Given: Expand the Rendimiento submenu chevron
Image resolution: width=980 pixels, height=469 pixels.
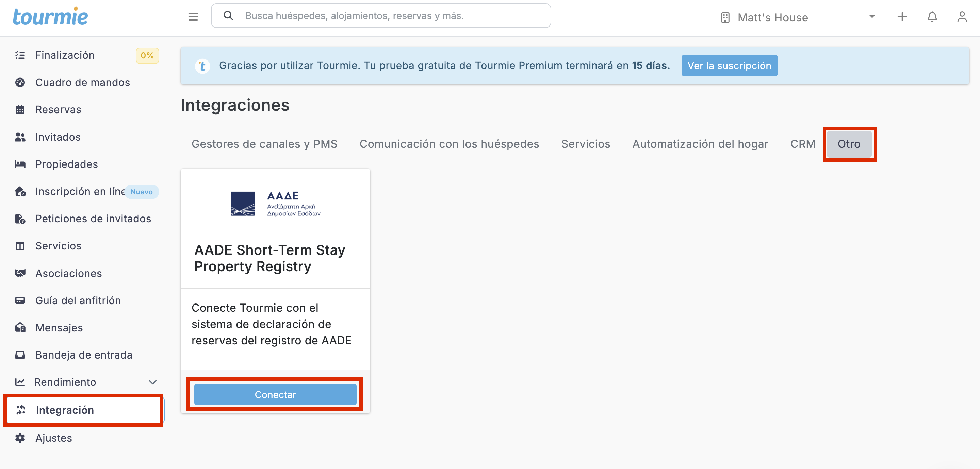Looking at the screenshot, I should point(152,382).
